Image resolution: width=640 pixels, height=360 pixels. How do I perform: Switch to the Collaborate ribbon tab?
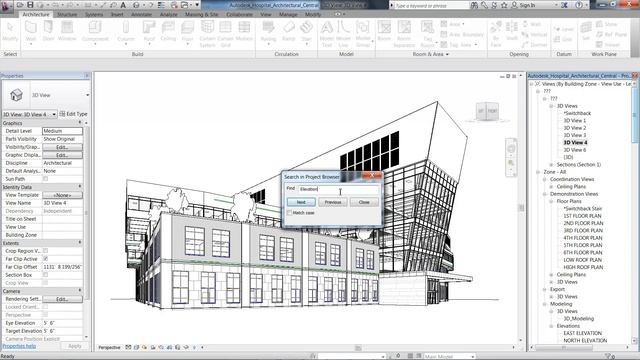tap(240, 14)
